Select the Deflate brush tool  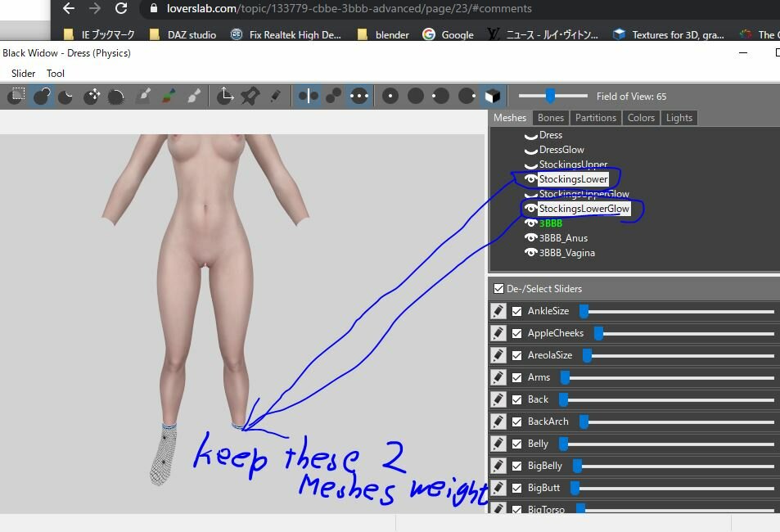[66, 96]
